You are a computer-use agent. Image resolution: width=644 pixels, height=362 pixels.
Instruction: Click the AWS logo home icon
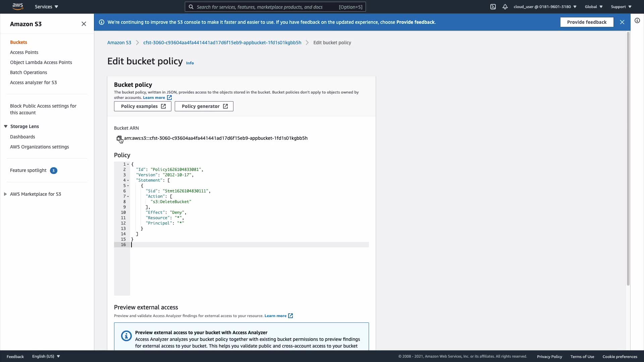(x=18, y=6)
